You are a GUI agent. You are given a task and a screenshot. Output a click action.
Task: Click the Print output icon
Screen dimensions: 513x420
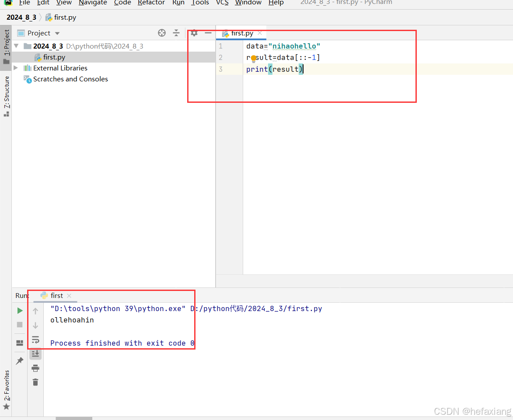tap(35, 368)
